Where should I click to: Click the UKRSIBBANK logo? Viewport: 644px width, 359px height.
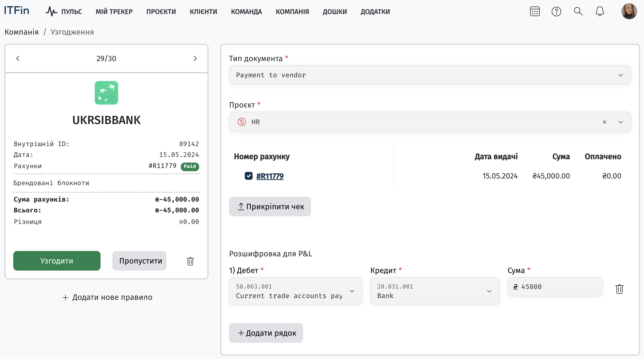coord(106,93)
